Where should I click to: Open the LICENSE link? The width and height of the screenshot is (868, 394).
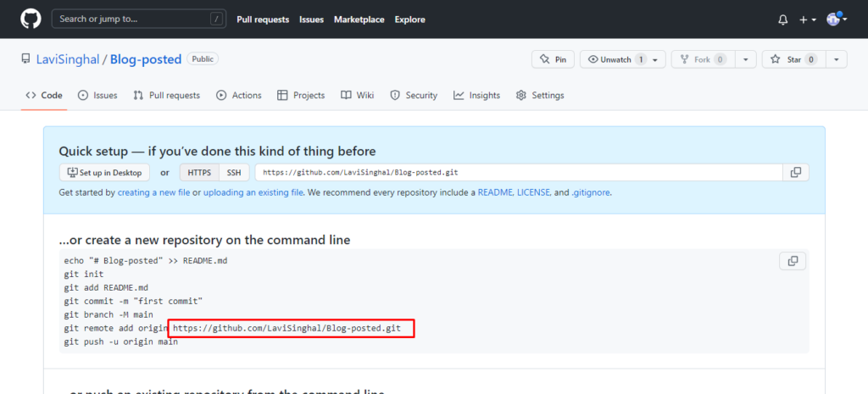click(x=534, y=193)
